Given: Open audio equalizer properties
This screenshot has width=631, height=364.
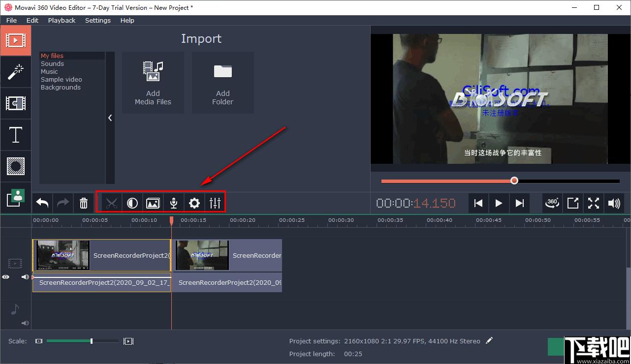Looking at the screenshot, I should tap(215, 203).
